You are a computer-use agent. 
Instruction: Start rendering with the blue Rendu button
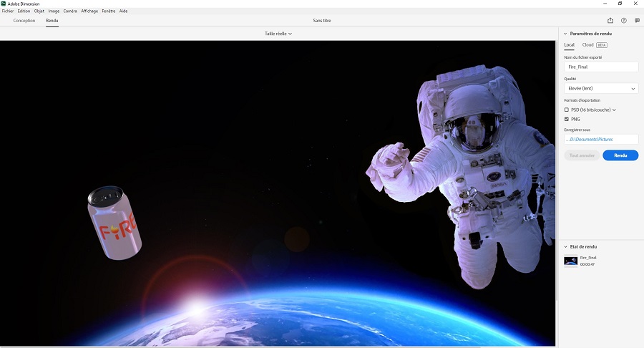(620, 155)
